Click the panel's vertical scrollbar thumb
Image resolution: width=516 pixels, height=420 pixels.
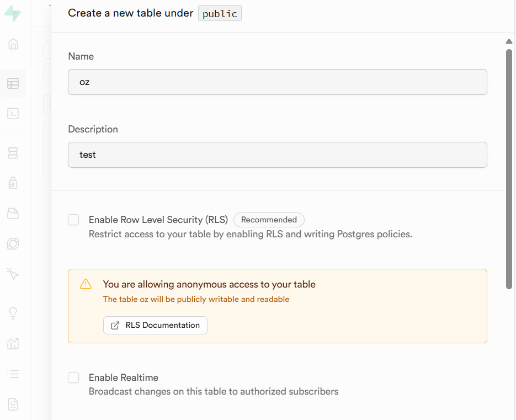509,168
